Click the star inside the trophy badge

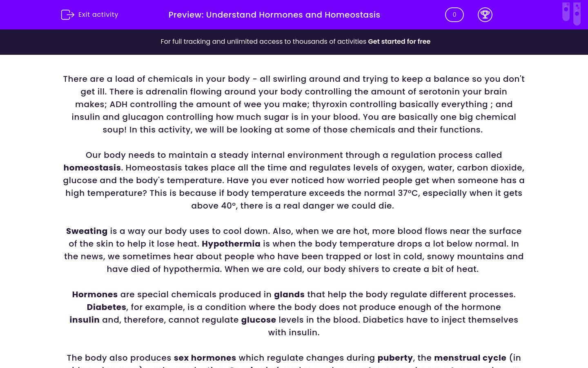click(485, 13)
